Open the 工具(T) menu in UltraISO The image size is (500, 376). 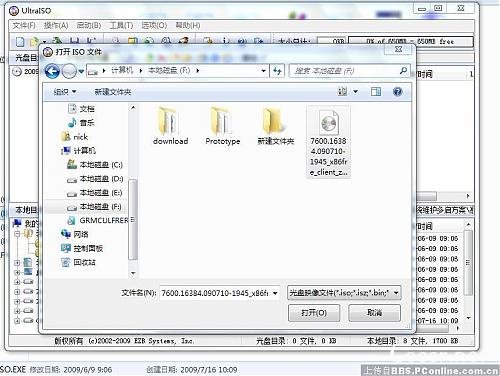point(121,25)
